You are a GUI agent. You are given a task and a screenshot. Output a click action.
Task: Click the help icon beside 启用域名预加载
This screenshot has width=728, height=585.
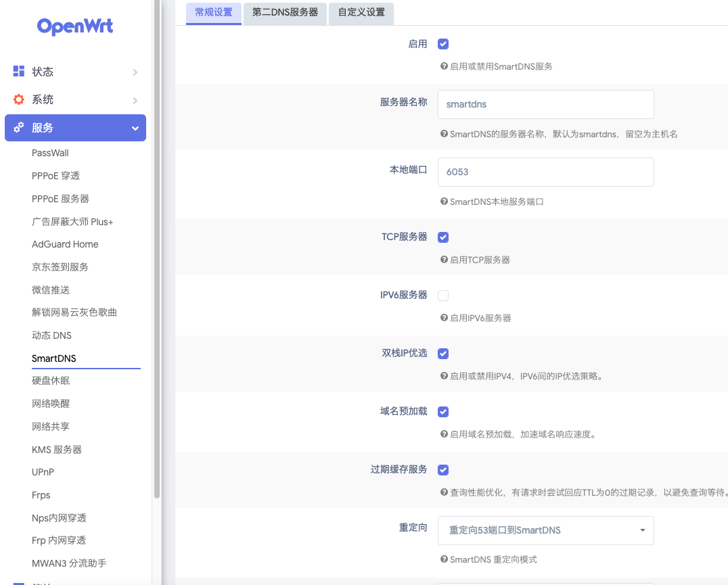pyautogui.click(x=444, y=434)
